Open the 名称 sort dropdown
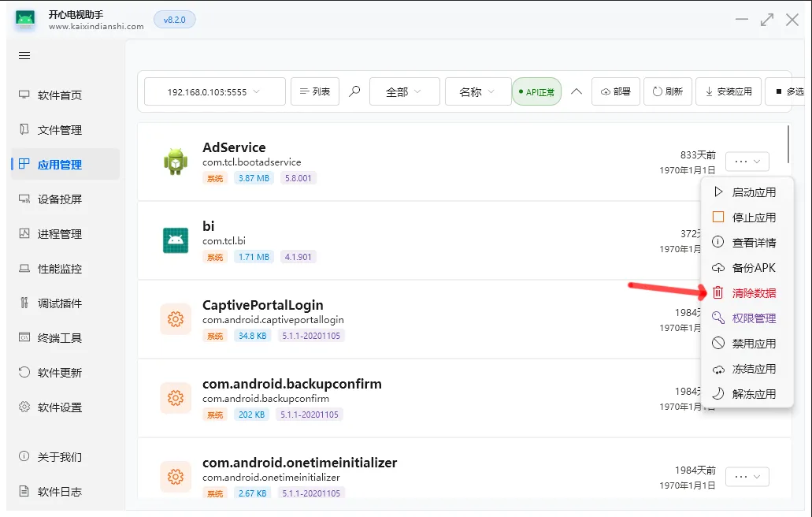The width and height of the screenshot is (812, 517). 477,91
